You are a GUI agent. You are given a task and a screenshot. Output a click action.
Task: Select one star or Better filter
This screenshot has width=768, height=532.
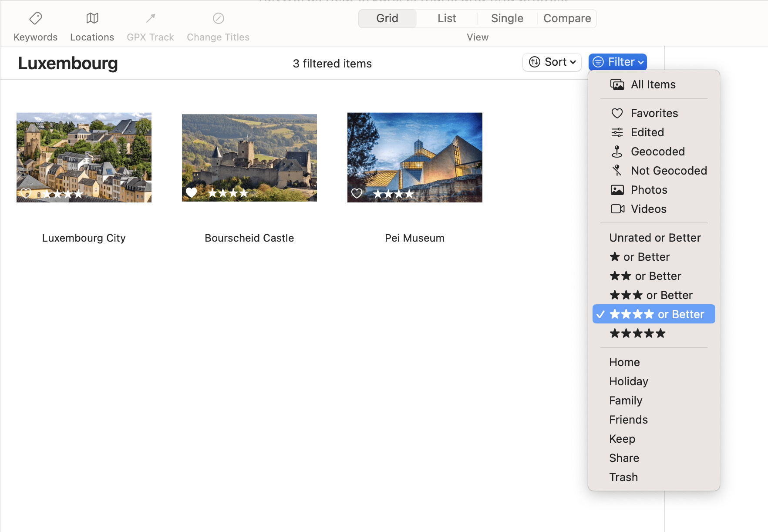click(653, 257)
